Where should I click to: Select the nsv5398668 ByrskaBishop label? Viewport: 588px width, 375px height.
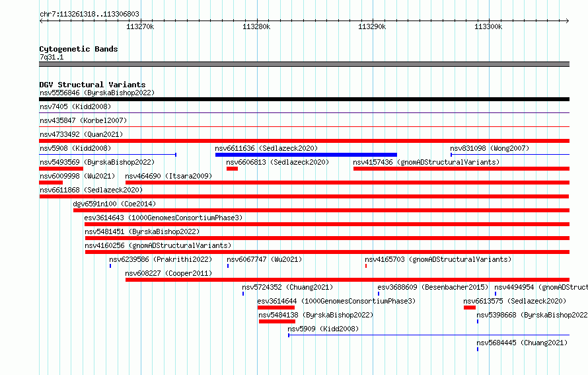(532, 315)
